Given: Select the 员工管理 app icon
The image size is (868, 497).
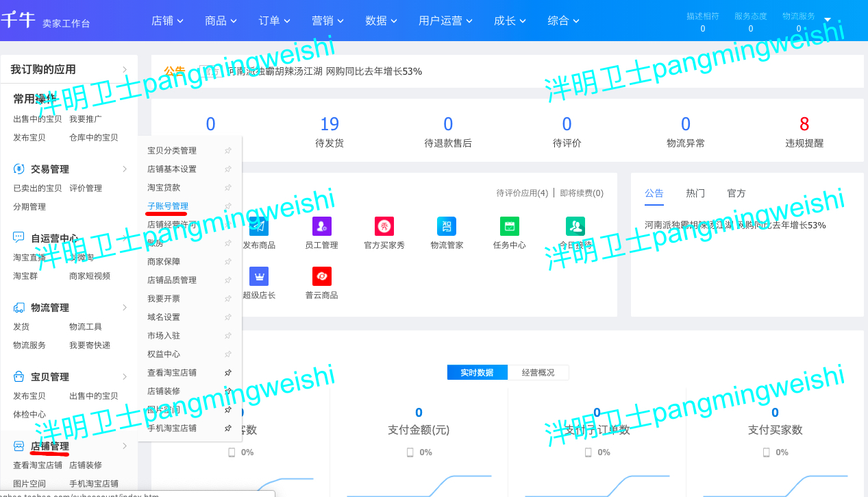Looking at the screenshot, I should coord(322,226).
